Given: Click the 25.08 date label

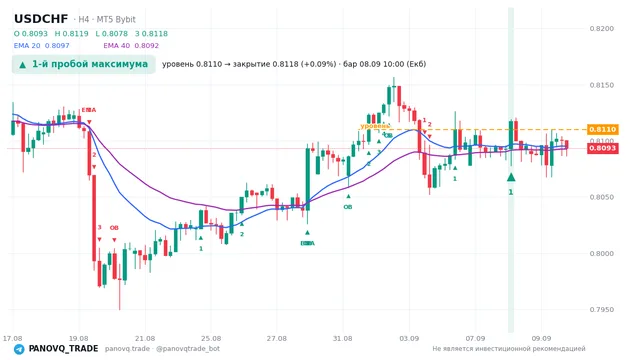Looking at the screenshot, I should point(211,338).
